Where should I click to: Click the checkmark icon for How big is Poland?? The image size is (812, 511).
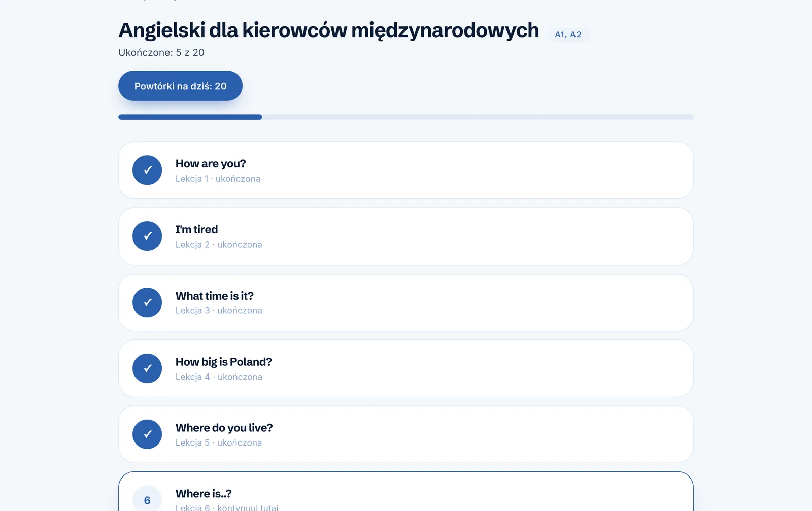coord(147,368)
